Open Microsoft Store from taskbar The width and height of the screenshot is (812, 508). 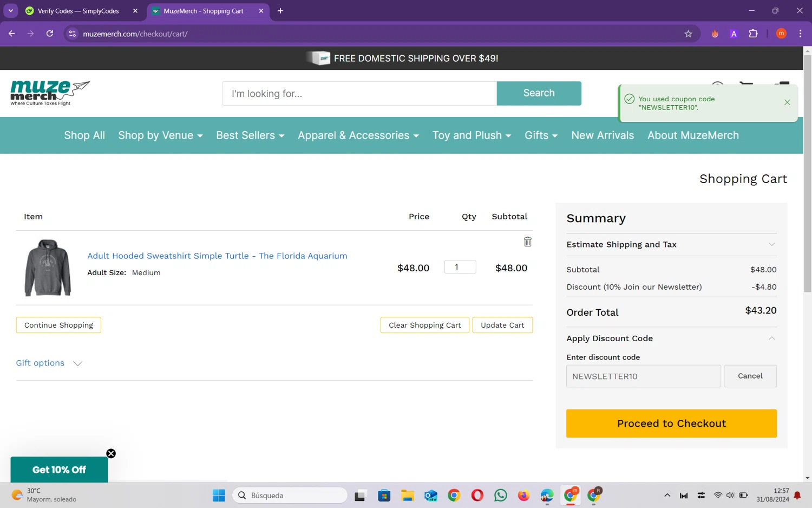tap(384, 495)
